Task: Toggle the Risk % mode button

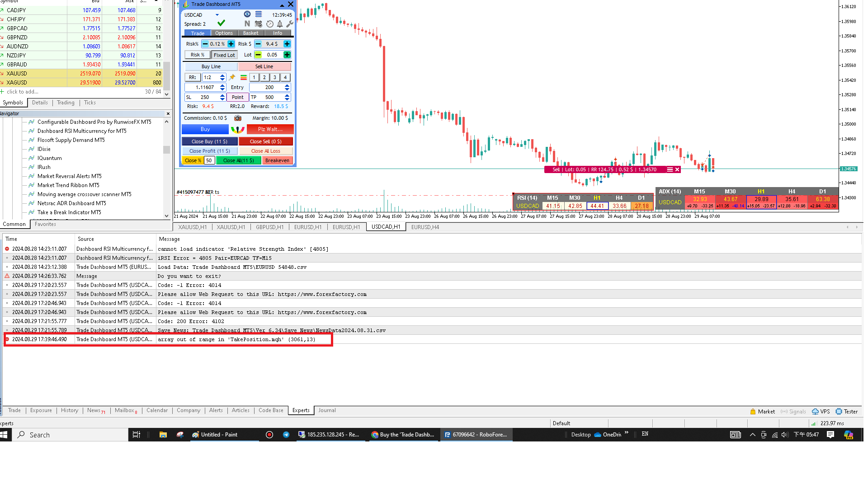Action: 197,55
